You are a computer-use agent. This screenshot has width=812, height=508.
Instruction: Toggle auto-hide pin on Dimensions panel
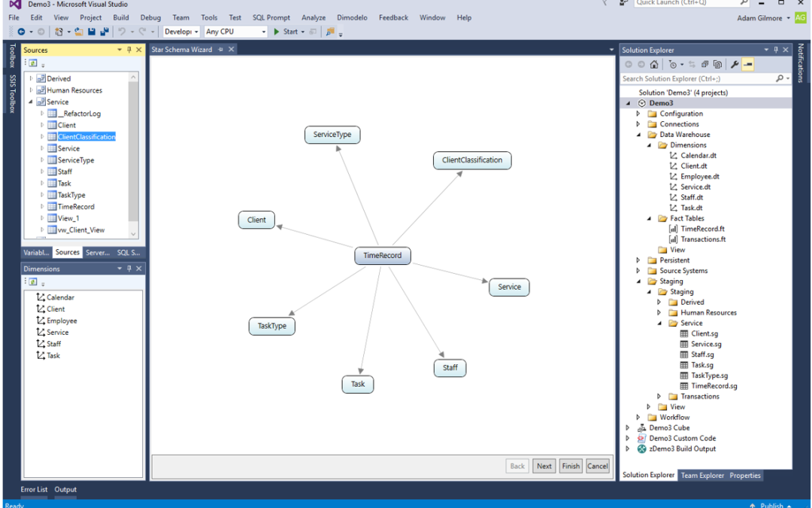[x=129, y=269]
